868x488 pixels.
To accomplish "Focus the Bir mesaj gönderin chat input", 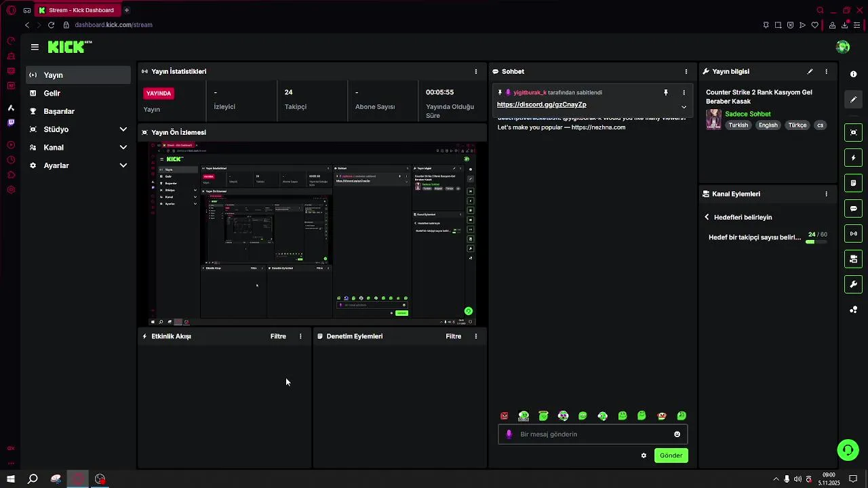I will 593,434.
